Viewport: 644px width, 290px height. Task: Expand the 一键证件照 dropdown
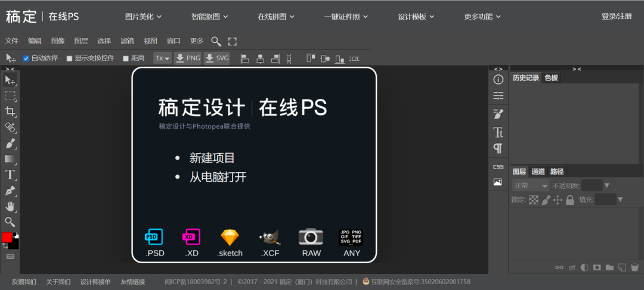[x=346, y=17]
